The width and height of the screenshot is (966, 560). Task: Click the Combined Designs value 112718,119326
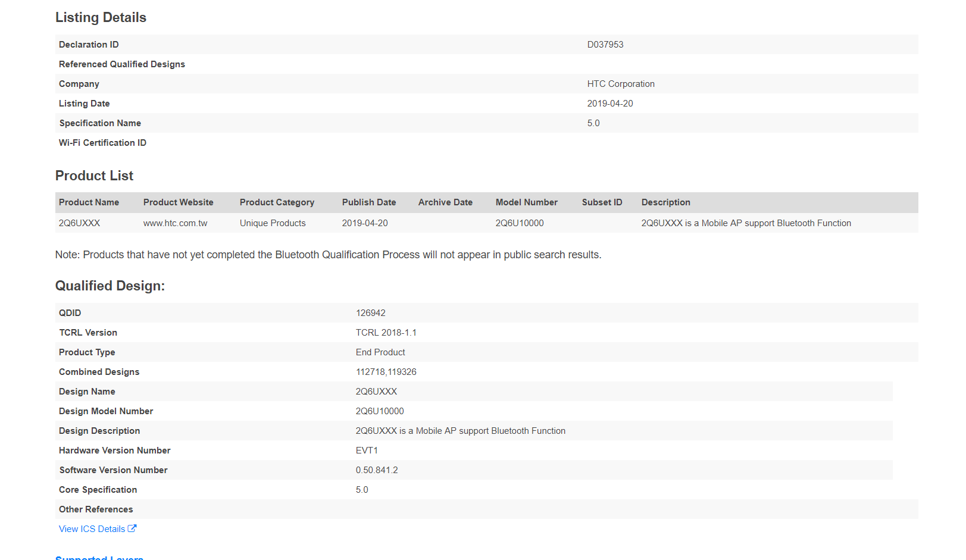[386, 372]
